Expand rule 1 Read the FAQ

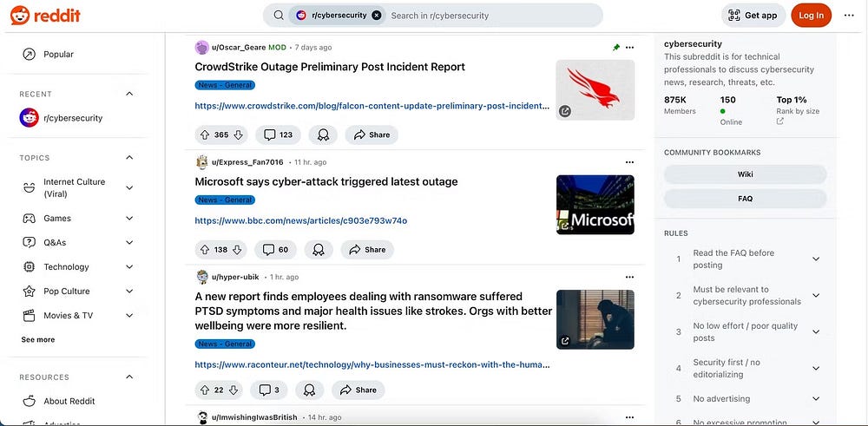pos(816,259)
